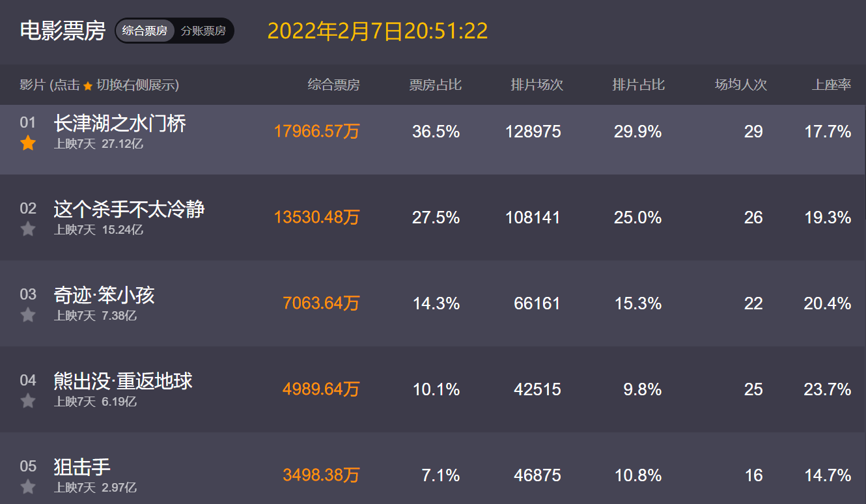Switch to 分账票房 tab

(x=203, y=31)
